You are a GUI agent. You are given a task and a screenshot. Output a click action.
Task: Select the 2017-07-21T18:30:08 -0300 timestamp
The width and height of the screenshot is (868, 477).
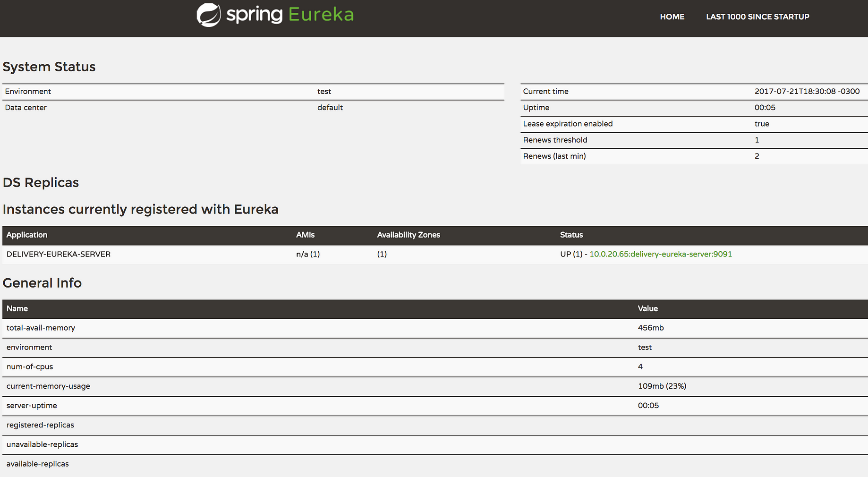(x=807, y=91)
